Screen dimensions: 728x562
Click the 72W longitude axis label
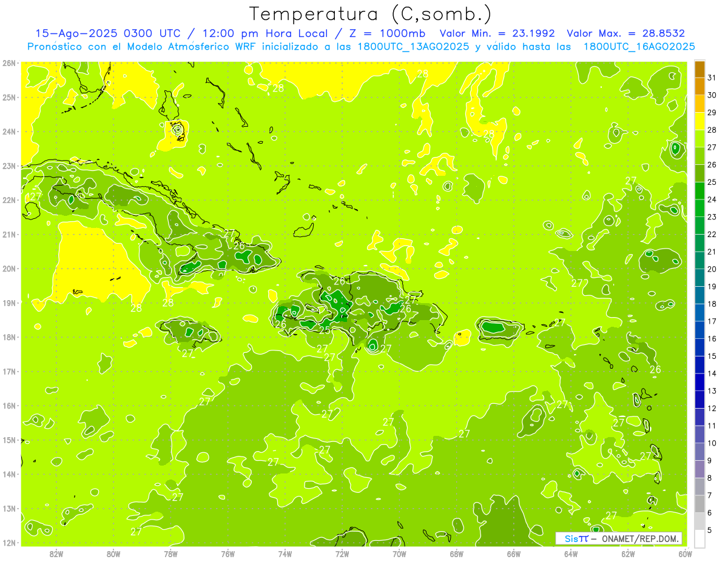(342, 554)
